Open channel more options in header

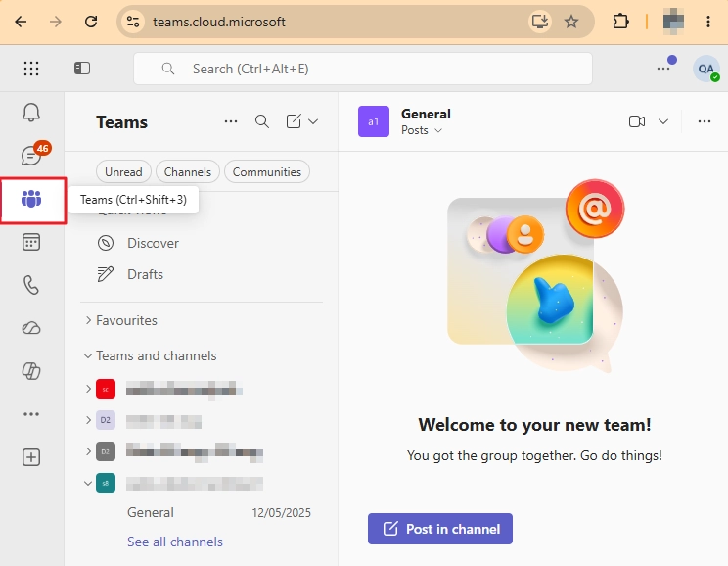click(x=705, y=121)
